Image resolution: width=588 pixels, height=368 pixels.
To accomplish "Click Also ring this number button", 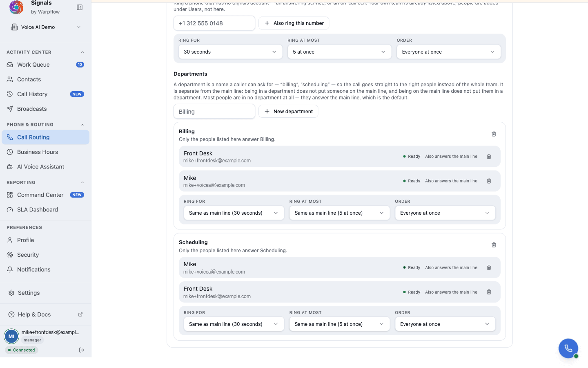I will coord(294,23).
